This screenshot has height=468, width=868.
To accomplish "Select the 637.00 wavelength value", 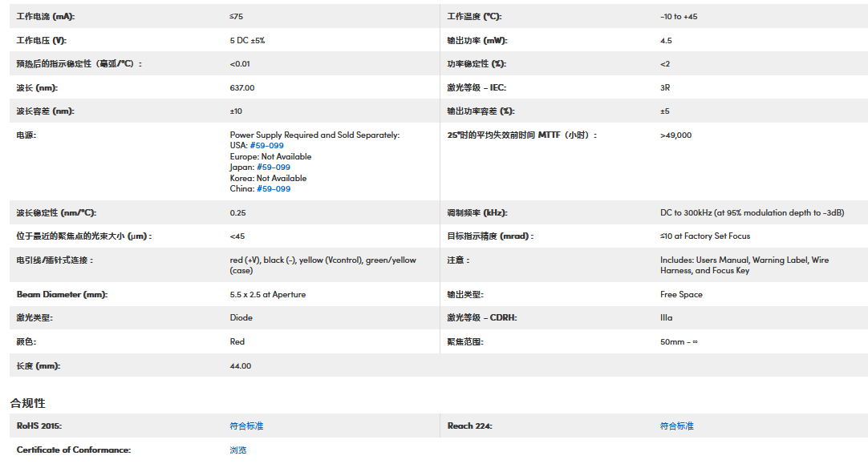I will (x=242, y=87).
